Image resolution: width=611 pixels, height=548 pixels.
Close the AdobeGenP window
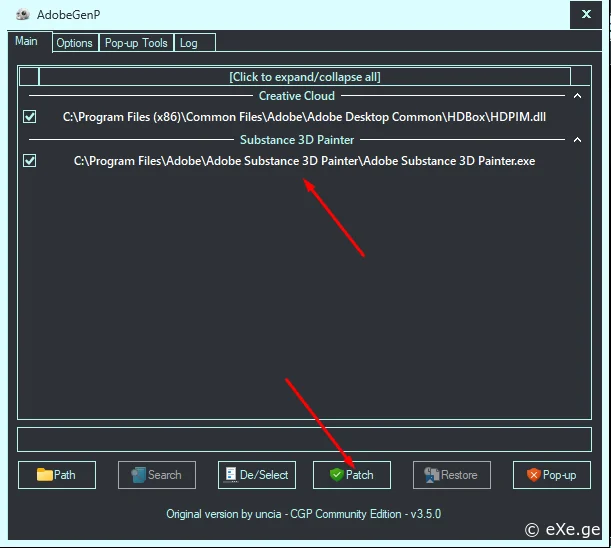pos(586,15)
